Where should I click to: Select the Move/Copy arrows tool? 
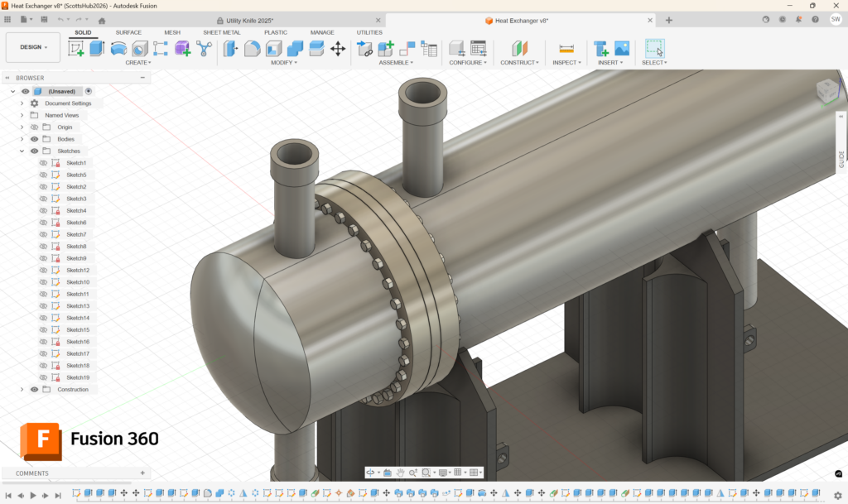tap(338, 49)
